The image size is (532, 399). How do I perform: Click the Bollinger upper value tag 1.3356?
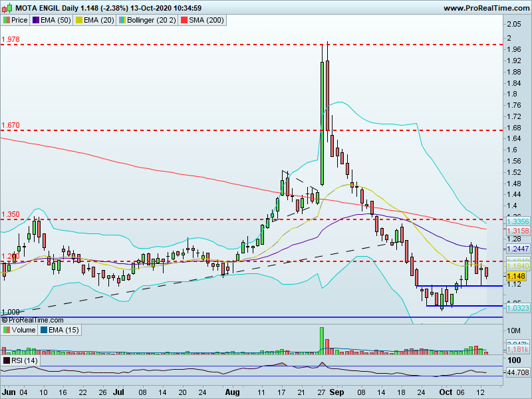coord(518,221)
